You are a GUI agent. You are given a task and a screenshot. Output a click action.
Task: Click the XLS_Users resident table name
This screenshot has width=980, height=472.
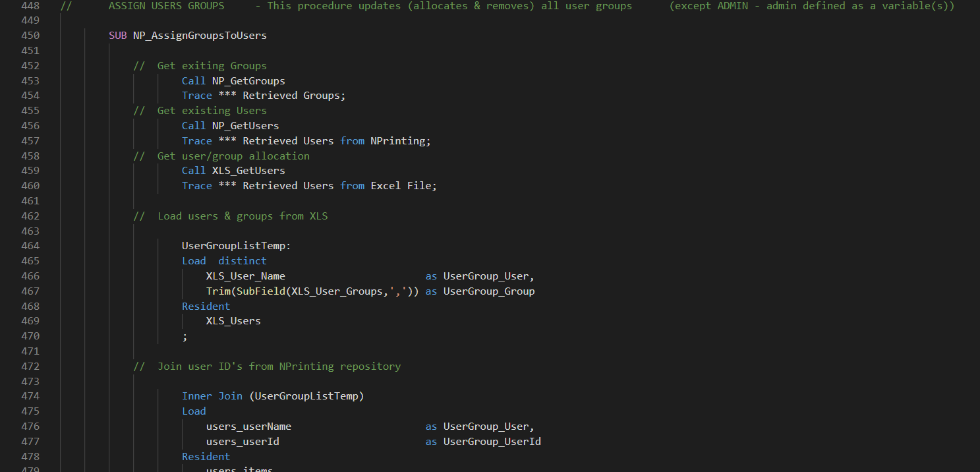click(x=233, y=321)
